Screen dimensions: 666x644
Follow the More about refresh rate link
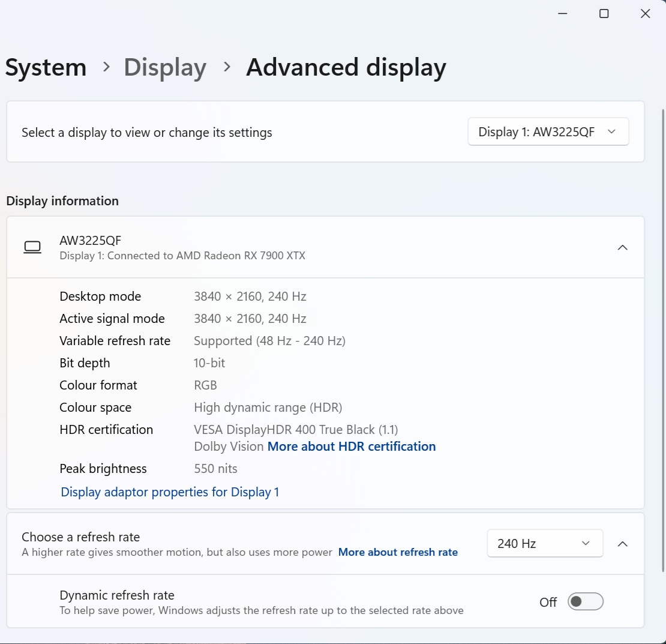398,552
